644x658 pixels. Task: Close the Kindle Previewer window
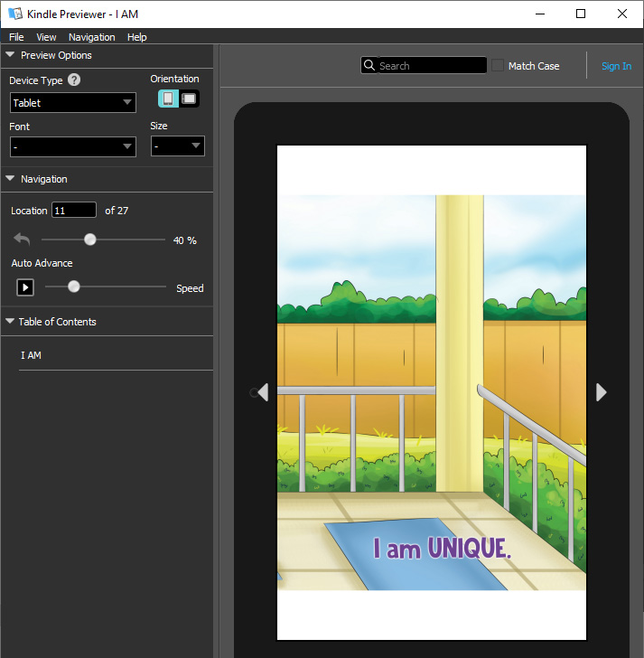[x=622, y=14]
